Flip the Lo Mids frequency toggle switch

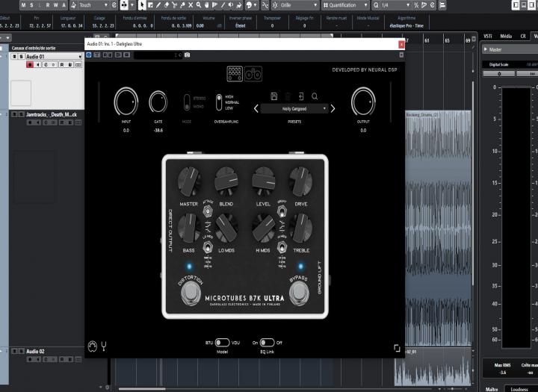click(207, 247)
